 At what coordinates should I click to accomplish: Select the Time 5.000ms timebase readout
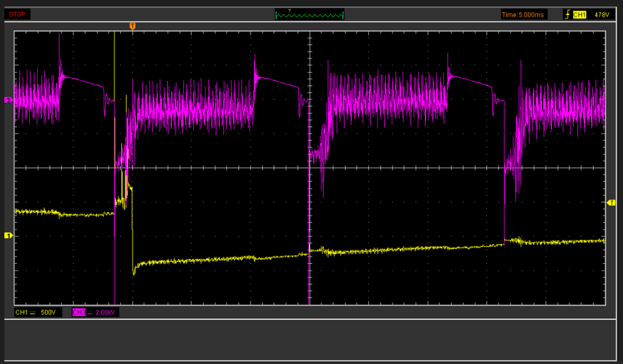click(x=524, y=14)
